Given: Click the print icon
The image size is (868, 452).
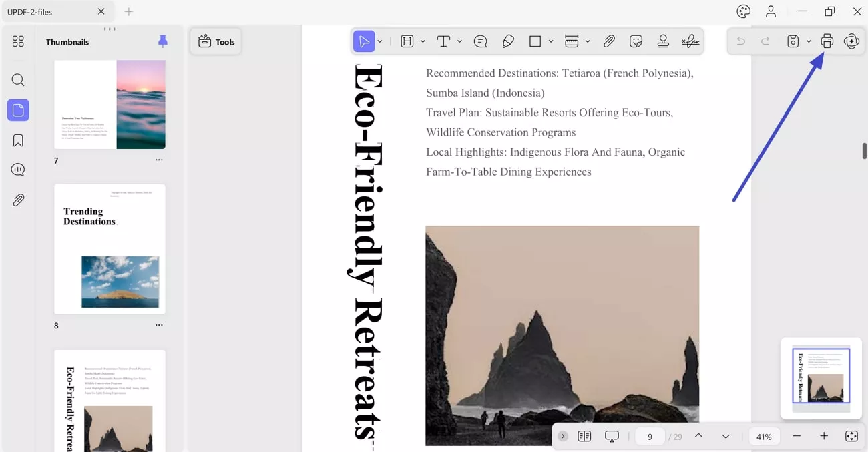Looking at the screenshot, I should 827,41.
